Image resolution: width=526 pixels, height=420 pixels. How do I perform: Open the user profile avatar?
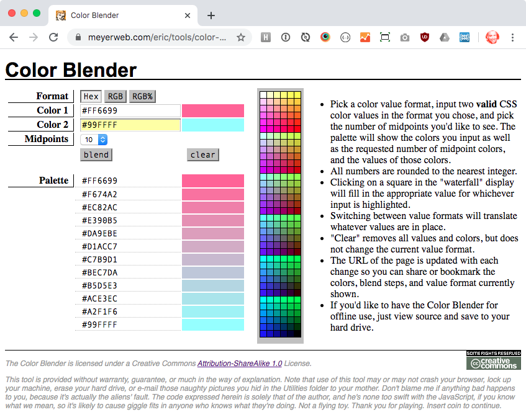click(x=492, y=37)
